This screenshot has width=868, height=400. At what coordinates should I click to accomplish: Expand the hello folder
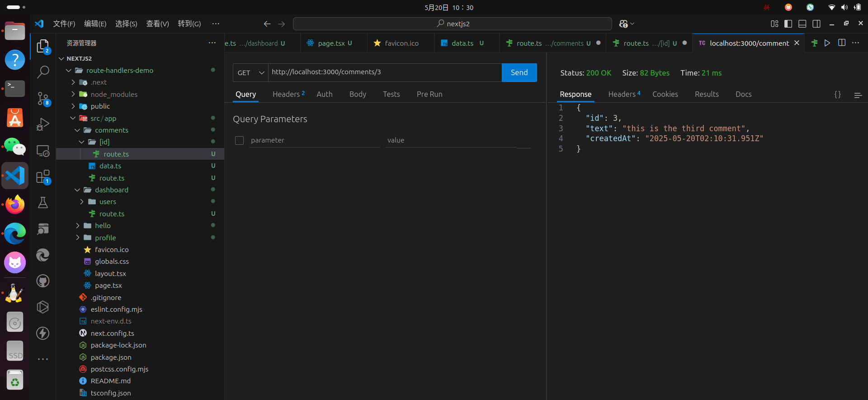point(103,225)
